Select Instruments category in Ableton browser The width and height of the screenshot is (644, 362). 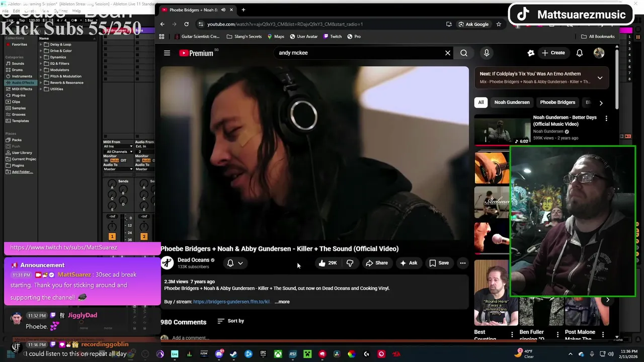tap(22, 76)
